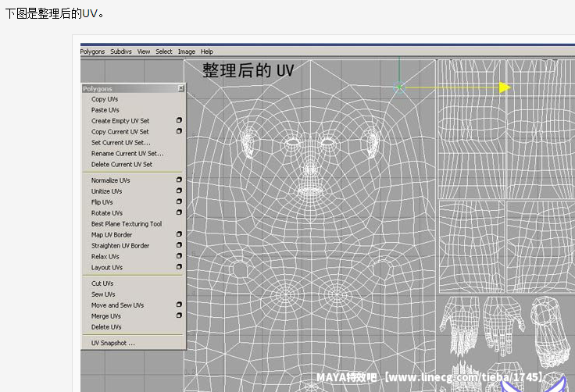Open the Image menu

point(186,52)
